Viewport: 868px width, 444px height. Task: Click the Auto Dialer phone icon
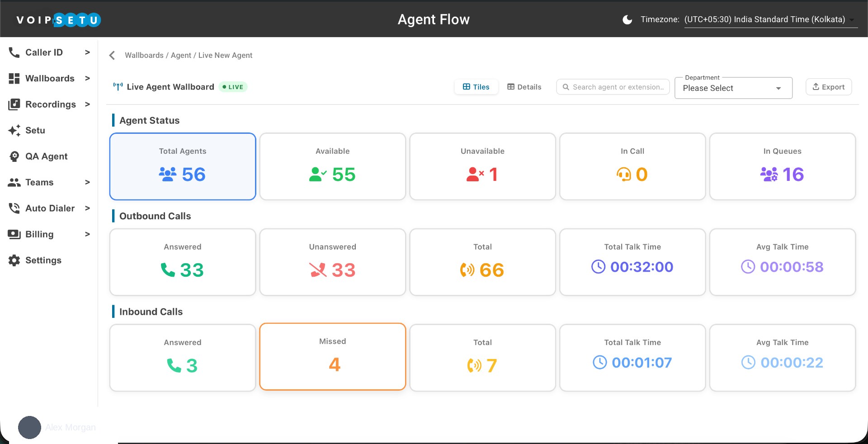14,208
